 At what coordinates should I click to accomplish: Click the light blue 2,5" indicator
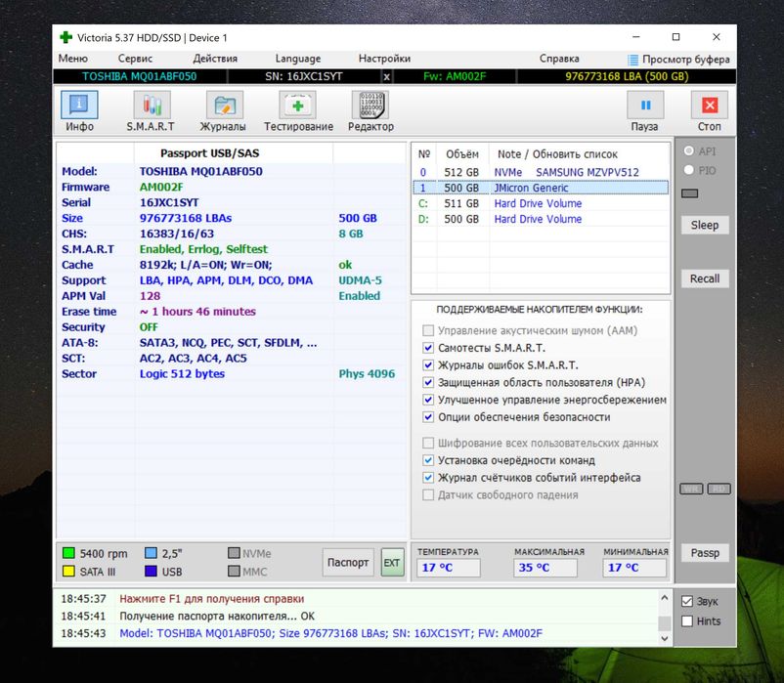[x=151, y=553]
